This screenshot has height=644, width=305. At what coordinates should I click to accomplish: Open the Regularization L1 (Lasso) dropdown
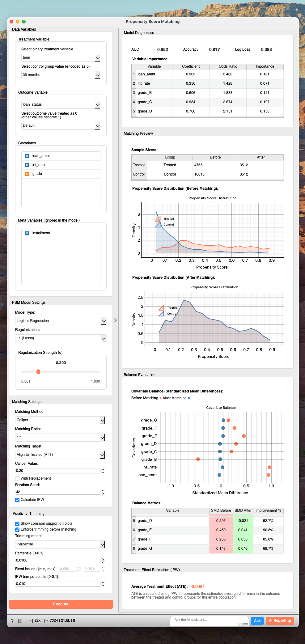61,338
